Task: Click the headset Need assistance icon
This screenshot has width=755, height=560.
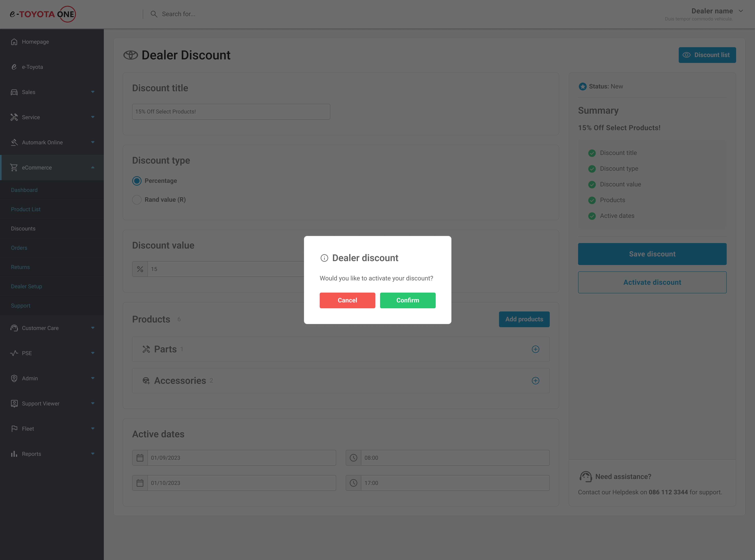Action: click(586, 477)
